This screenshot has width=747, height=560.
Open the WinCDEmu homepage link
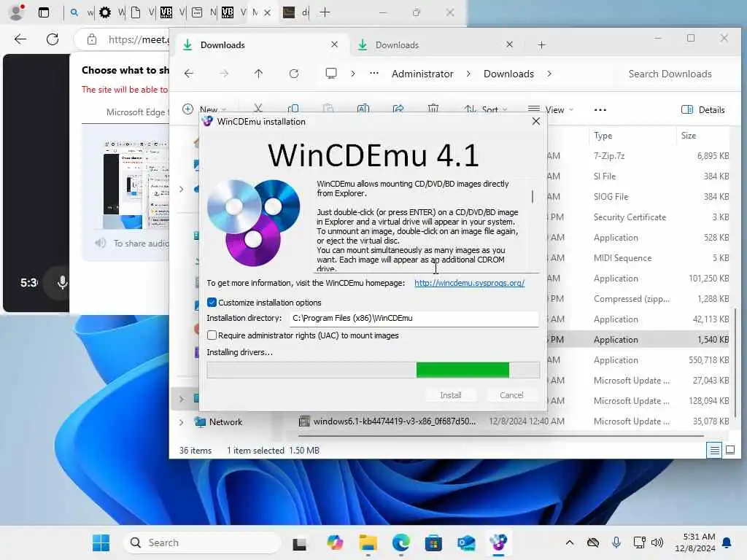469,283
